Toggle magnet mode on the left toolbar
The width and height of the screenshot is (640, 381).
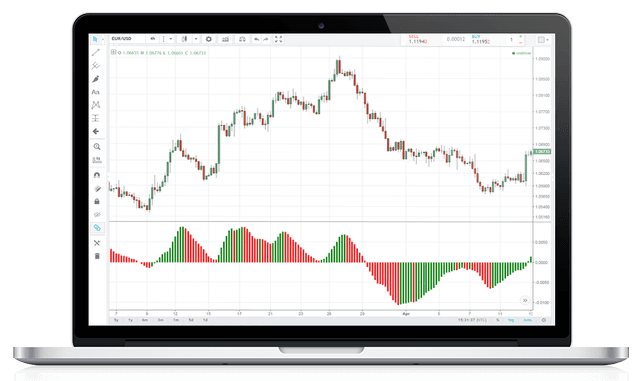click(x=97, y=175)
